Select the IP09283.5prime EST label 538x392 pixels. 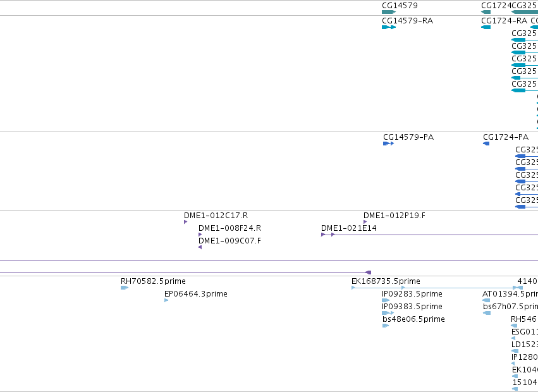point(412,294)
